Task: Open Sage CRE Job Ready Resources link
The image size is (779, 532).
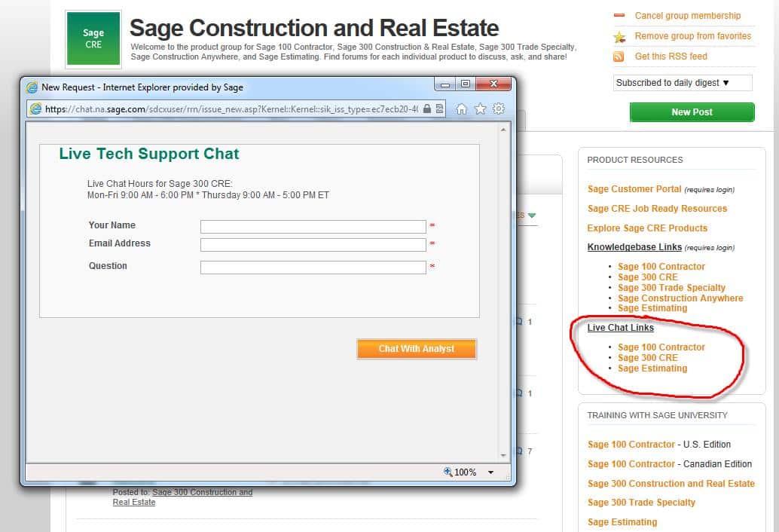Action: (x=657, y=209)
